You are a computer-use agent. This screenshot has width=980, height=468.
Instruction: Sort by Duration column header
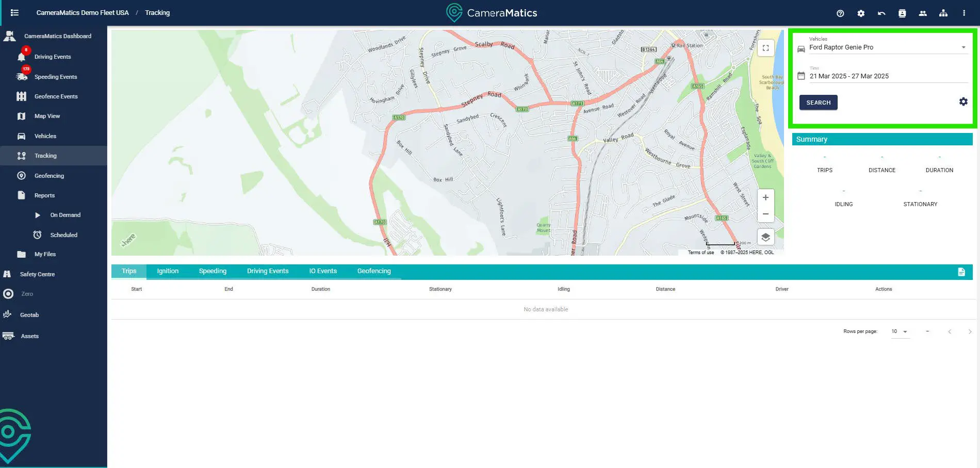(x=321, y=289)
